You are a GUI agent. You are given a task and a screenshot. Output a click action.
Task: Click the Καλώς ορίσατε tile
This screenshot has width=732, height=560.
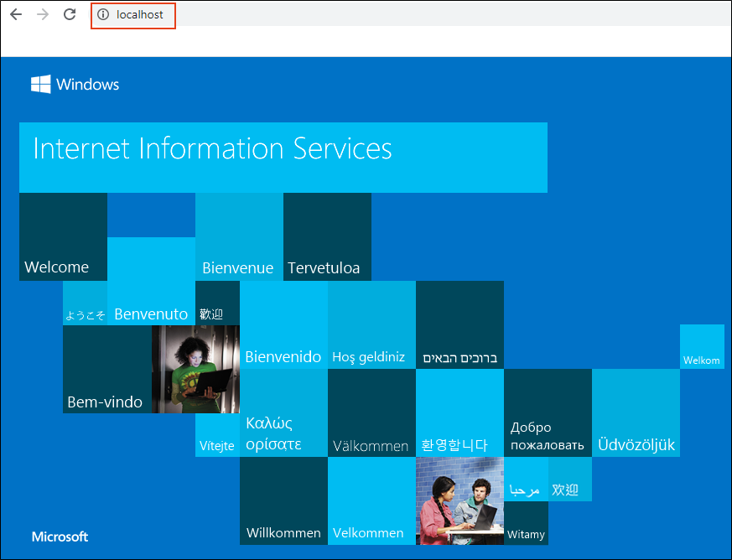284,413
